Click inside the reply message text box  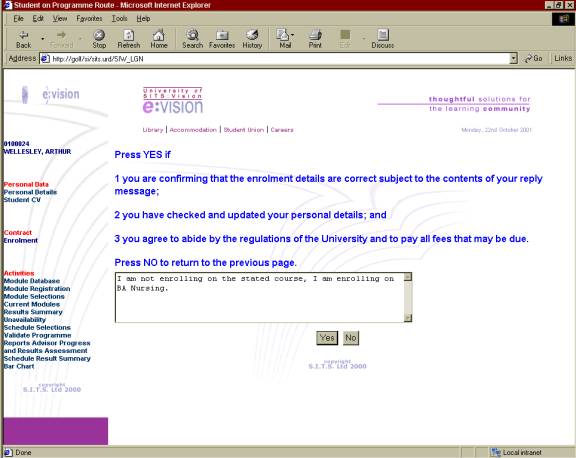[x=259, y=297]
